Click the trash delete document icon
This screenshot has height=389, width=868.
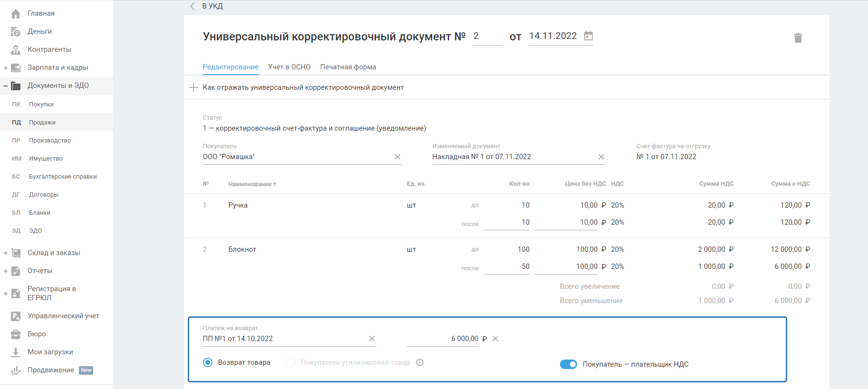798,38
